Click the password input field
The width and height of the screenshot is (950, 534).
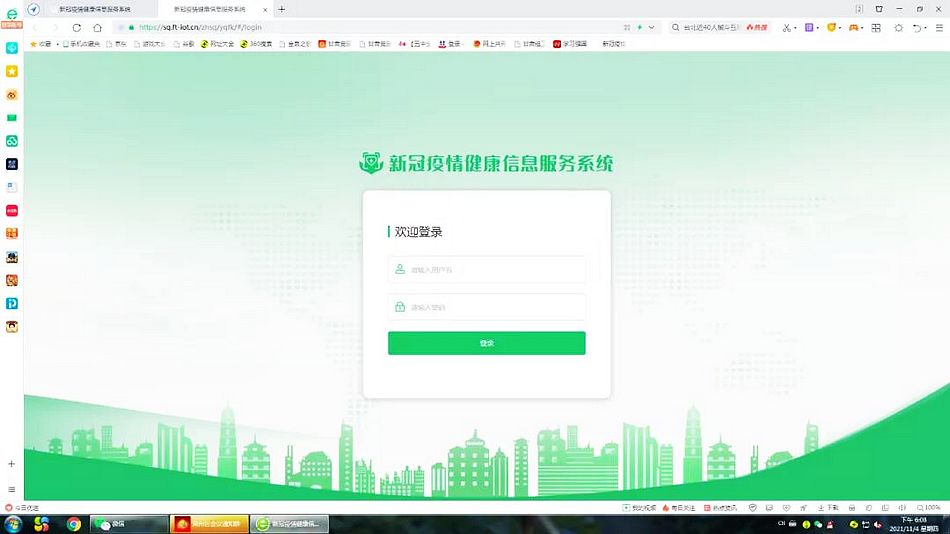click(486, 307)
